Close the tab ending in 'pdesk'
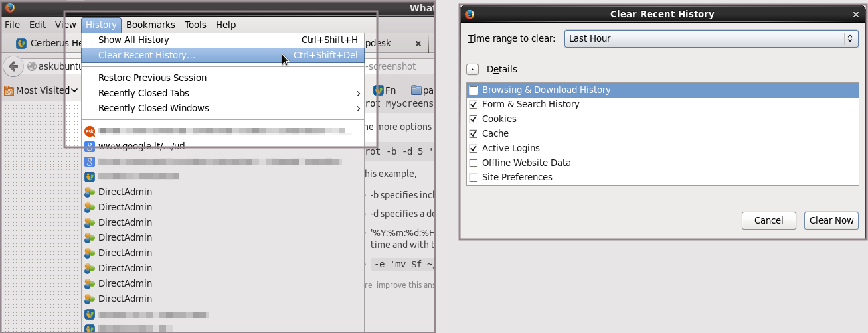868x333 pixels. point(418,43)
